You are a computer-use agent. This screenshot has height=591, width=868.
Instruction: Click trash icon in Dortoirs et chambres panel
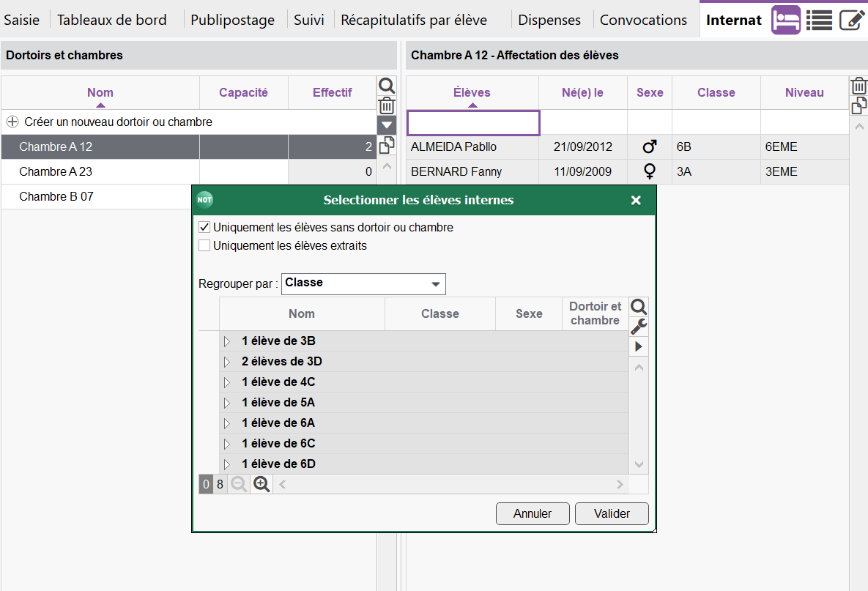pyautogui.click(x=387, y=105)
